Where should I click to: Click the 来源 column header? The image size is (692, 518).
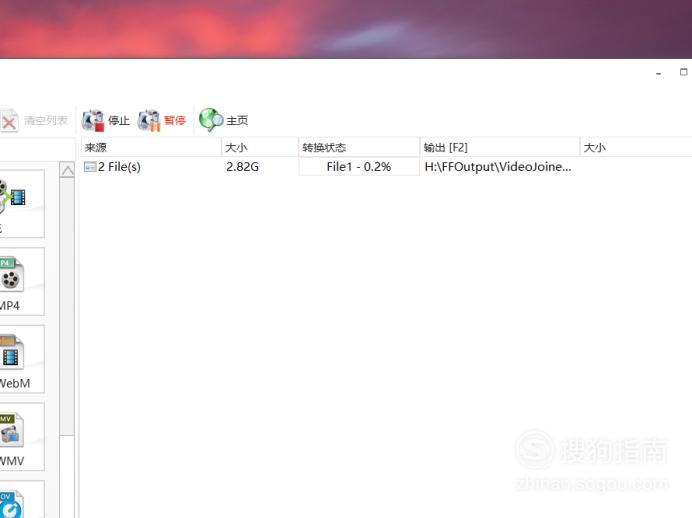pos(151,147)
